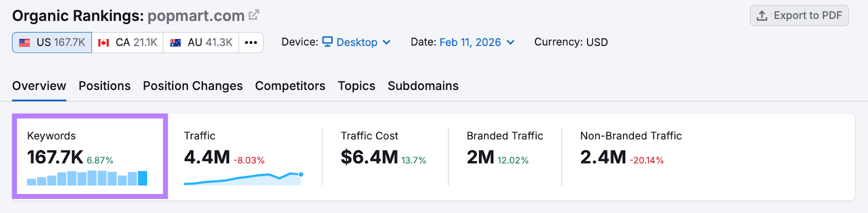Image resolution: width=868 pixels, height=213 pixels.
Task: Click the 6.87% keywords change
Action: (100, 160)
